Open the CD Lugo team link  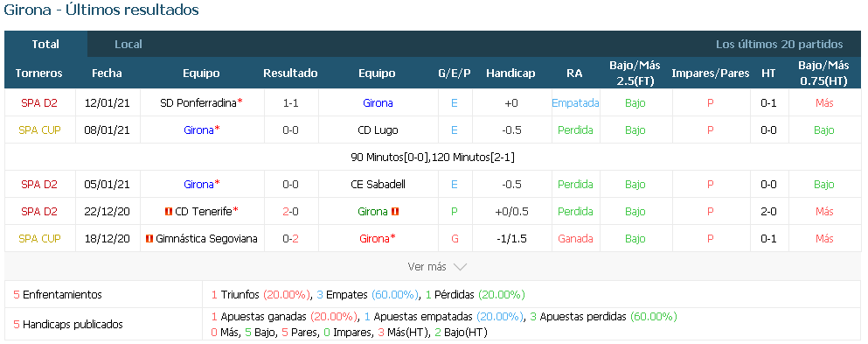pyautogui.click(x=378, y=130)
